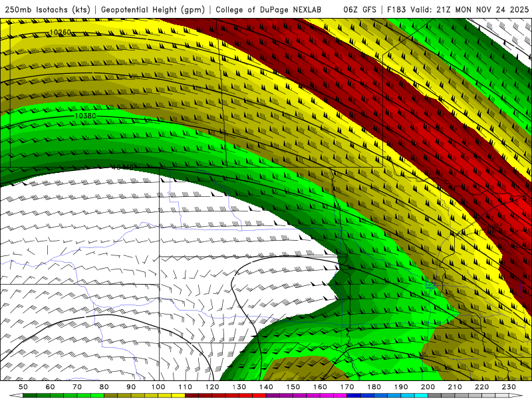Select the magenta 165-knot legend swatch
Screen dimensions: 532x399
[x=340, y=396]
